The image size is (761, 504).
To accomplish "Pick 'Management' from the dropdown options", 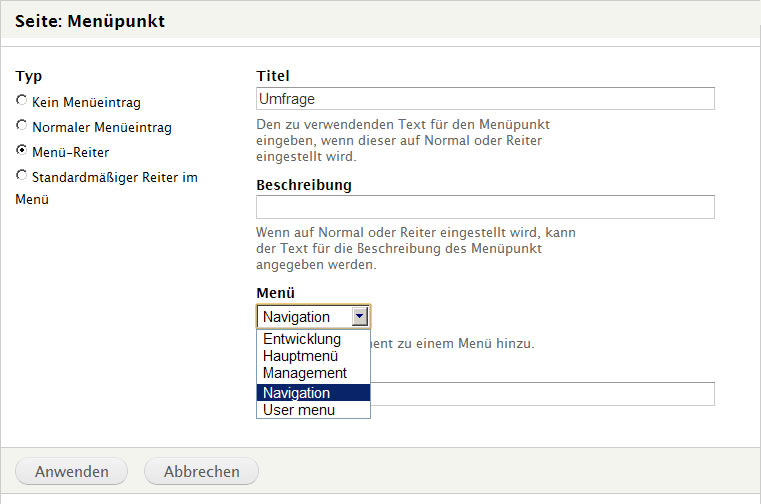I will [304, 373].
